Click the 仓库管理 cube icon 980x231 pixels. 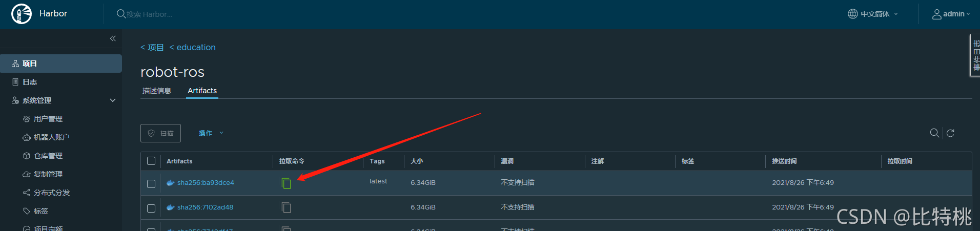click(27, 156)
